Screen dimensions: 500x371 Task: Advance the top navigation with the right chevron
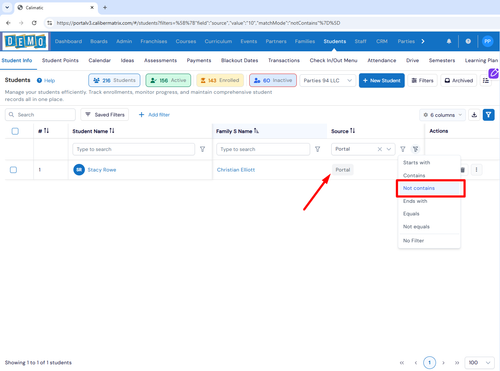(423, 41)
